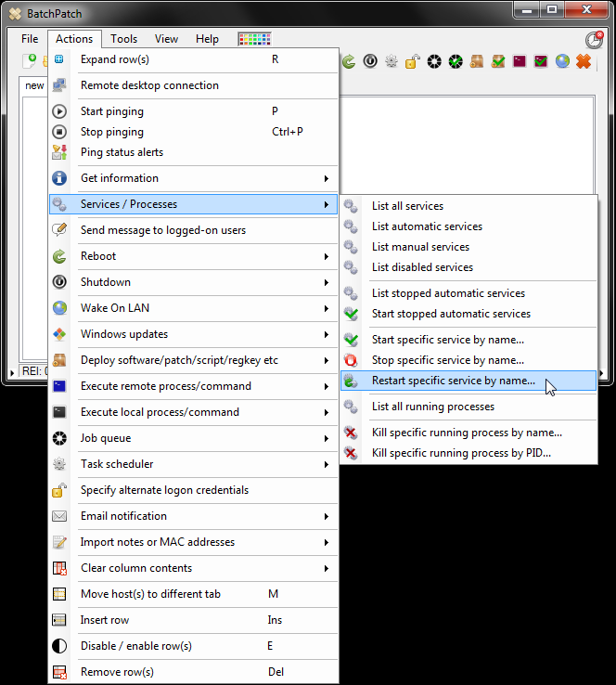Click the clock icon with red badge
616x685 pixels.
(594, 39)
